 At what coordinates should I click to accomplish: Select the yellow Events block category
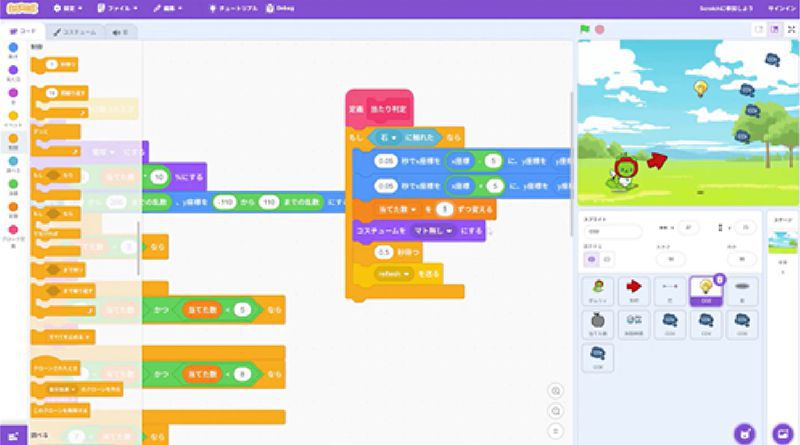click(13, 118)
